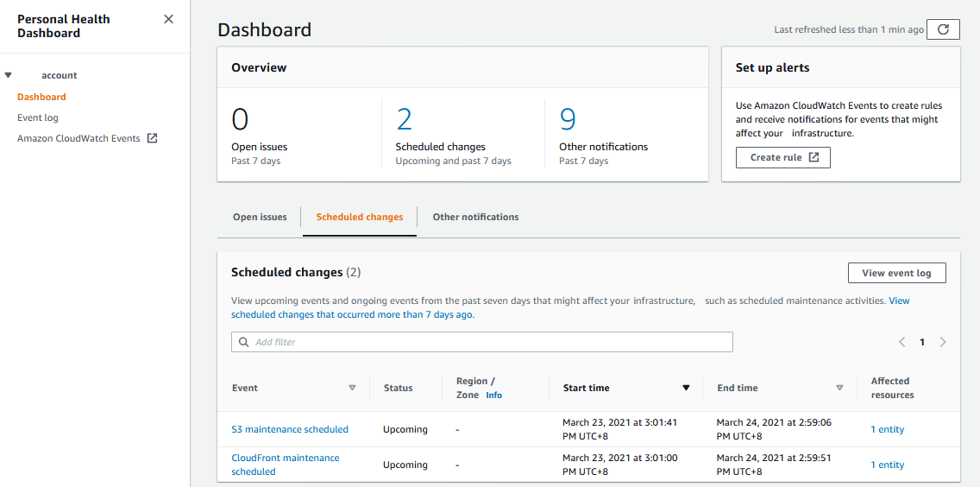Click the 0 Open issues count
980x487 pixels.
[240, 119]
